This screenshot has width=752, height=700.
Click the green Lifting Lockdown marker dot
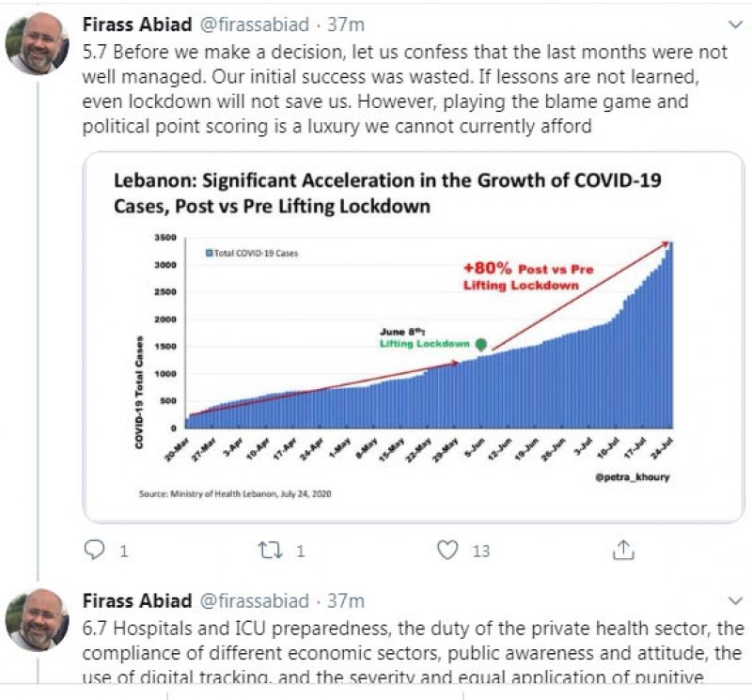click(x=480, y=345)
